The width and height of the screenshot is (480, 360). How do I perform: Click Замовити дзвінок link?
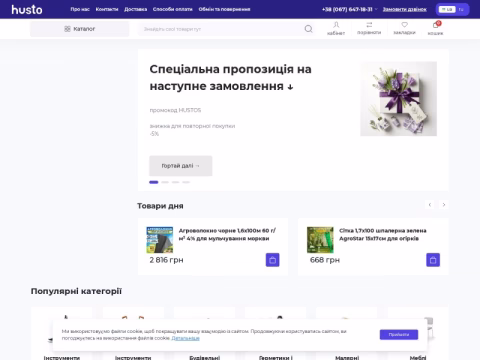pos(405,9)
